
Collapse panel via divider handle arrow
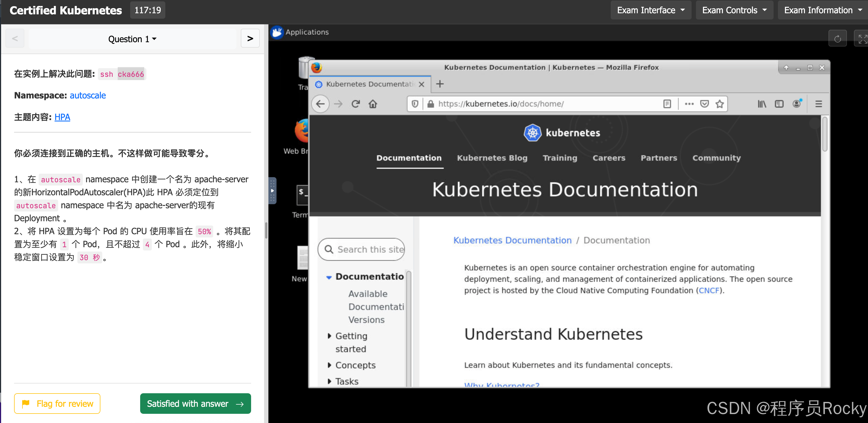tap(272, 191)
